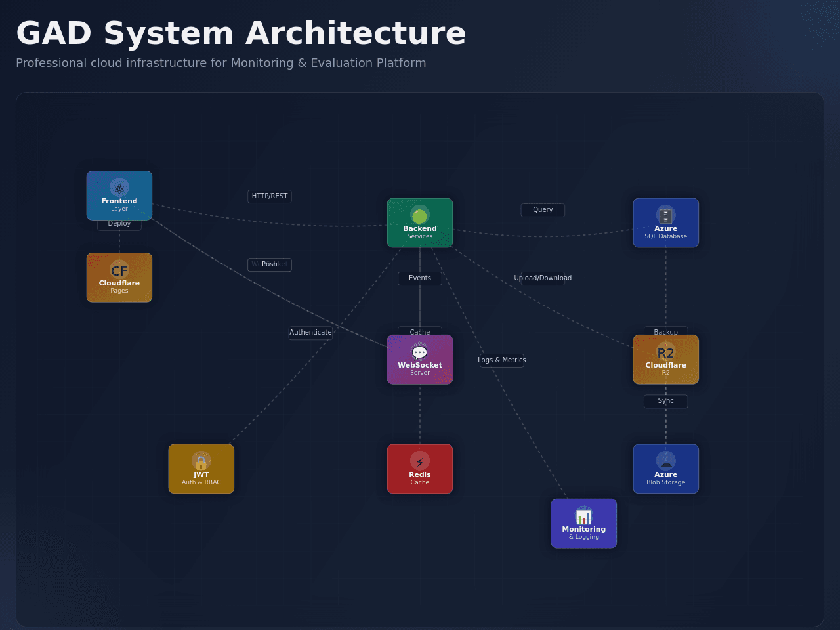Click the 'Auth & RBAC' caption text
Viewport: 840px width, 630px height.
[x=201, y=482]
